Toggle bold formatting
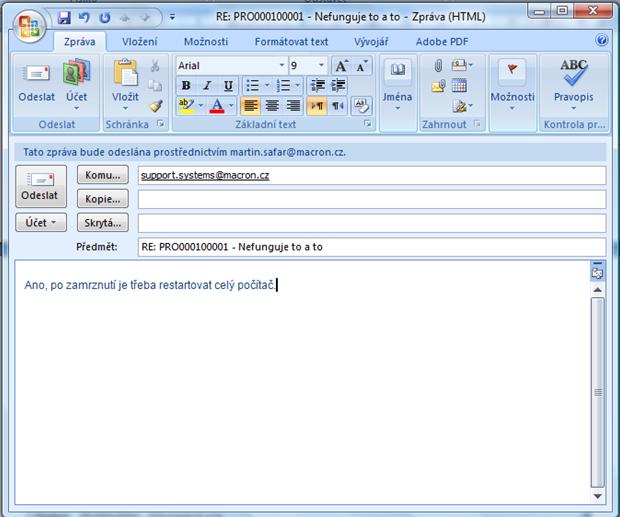This screenshot has width=620, height=517. (x=186, y=86)
